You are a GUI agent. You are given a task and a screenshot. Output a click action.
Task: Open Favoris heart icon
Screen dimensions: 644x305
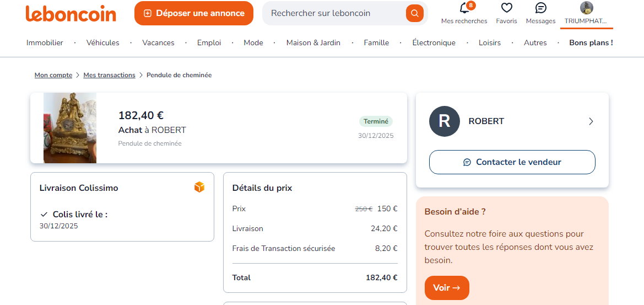[x=506, y=8]
